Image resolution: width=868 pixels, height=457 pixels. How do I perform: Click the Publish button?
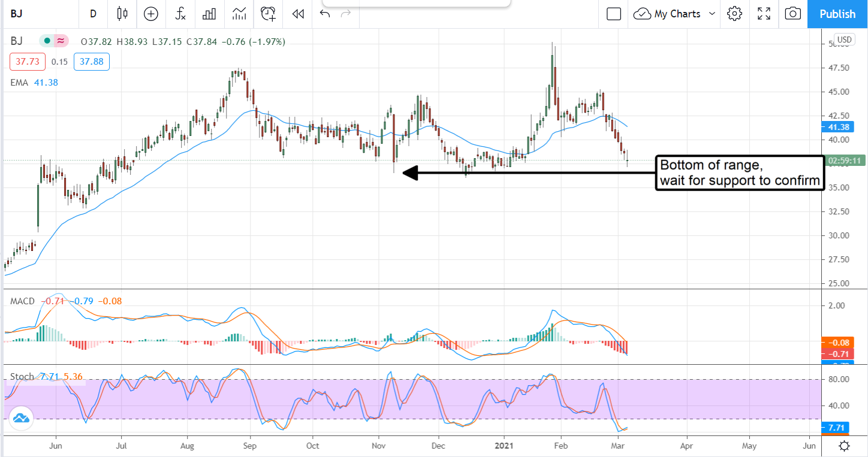837,14
